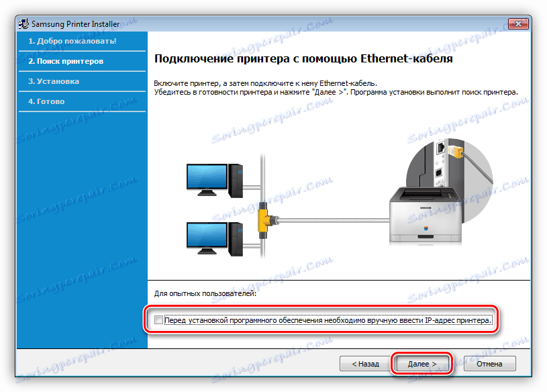Viewport: 547px width, 392px height.
Task: Close the Samsung Printer Installer window
Action: click(x=518, y=23)
